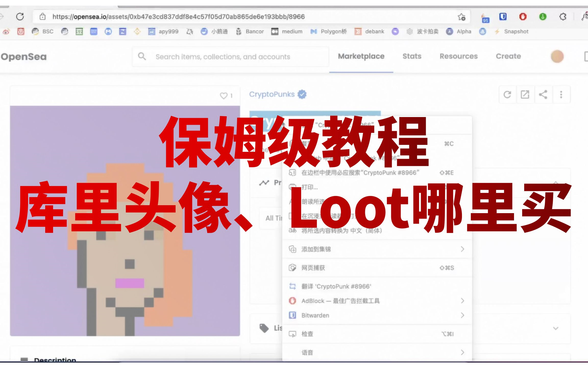Click the price history trend icon

[264, 183]
